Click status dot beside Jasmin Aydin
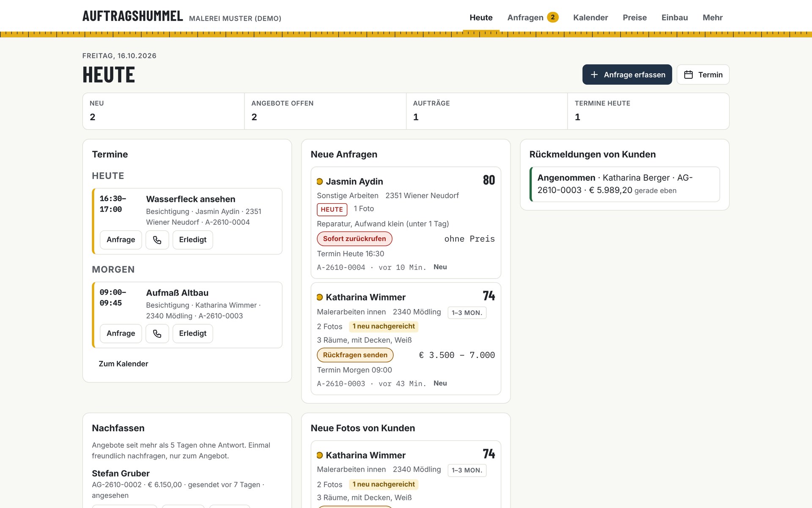 point(320,182)
